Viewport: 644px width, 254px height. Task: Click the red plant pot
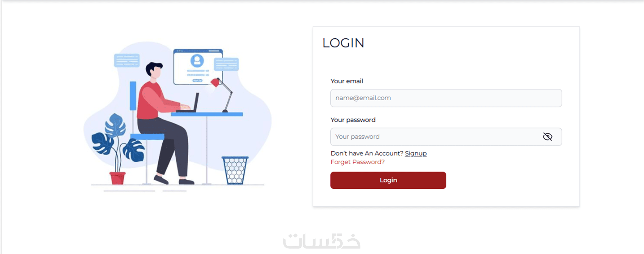(x=117, y=178)
